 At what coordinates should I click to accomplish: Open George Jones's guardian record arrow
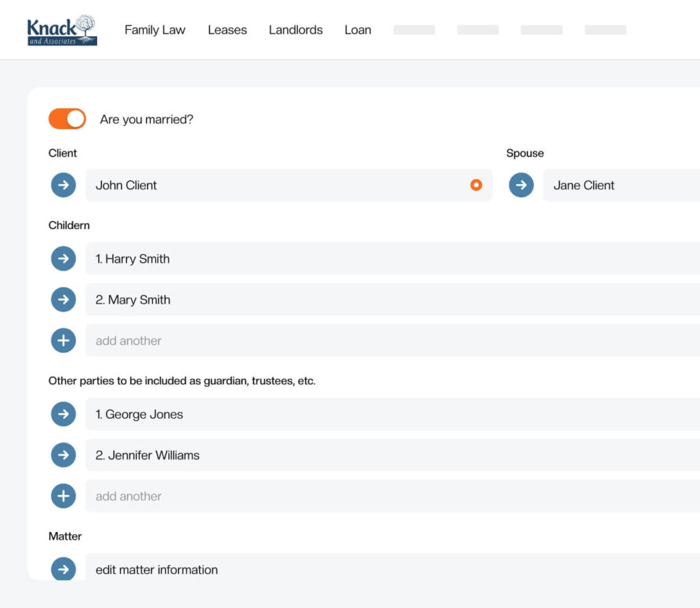click(63, 414)
